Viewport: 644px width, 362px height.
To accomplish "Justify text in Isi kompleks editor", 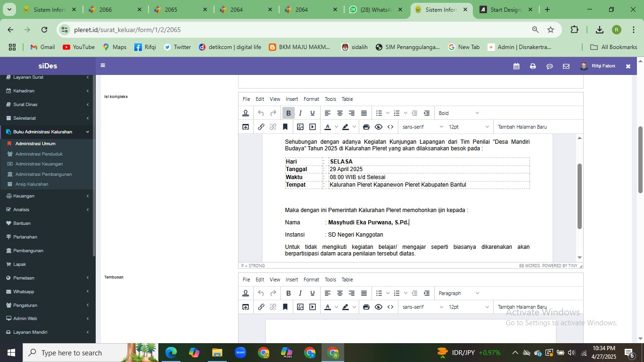I will point(364,113).
